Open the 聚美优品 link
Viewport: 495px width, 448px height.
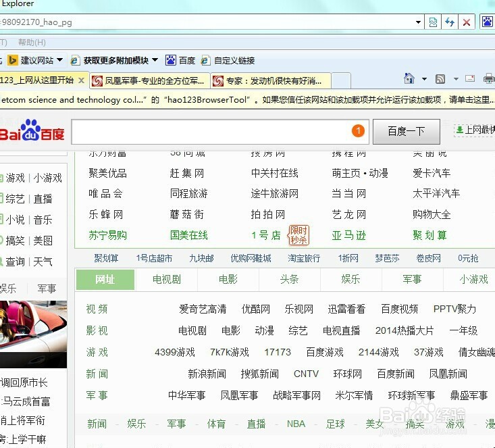107,173
